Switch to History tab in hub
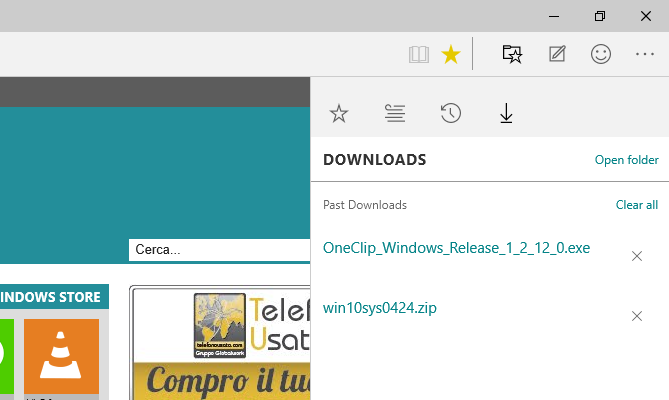The height and width of the screenshot is (400, 669). pos(451,113)
